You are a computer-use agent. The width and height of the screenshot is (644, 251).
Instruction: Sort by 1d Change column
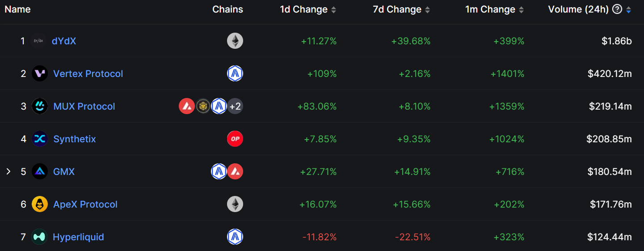333,10
